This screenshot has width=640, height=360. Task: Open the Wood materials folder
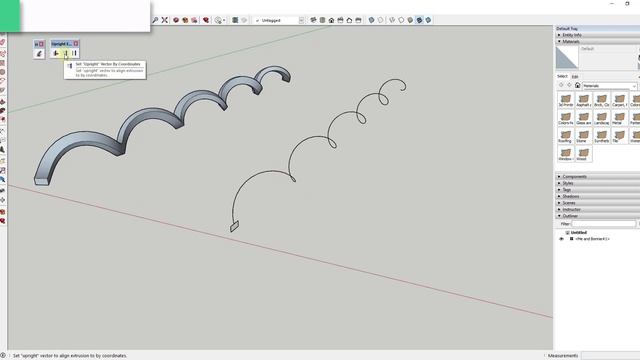click(x=583, y=154)
